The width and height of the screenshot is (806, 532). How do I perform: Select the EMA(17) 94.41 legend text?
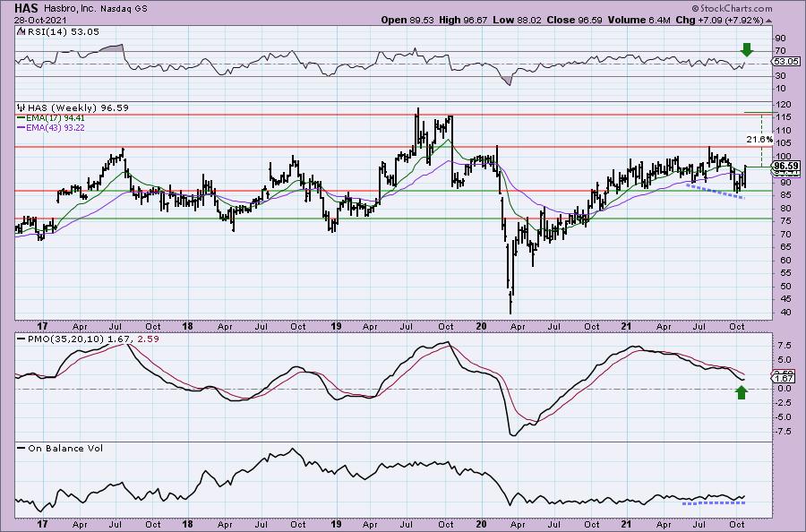point(56,117)
